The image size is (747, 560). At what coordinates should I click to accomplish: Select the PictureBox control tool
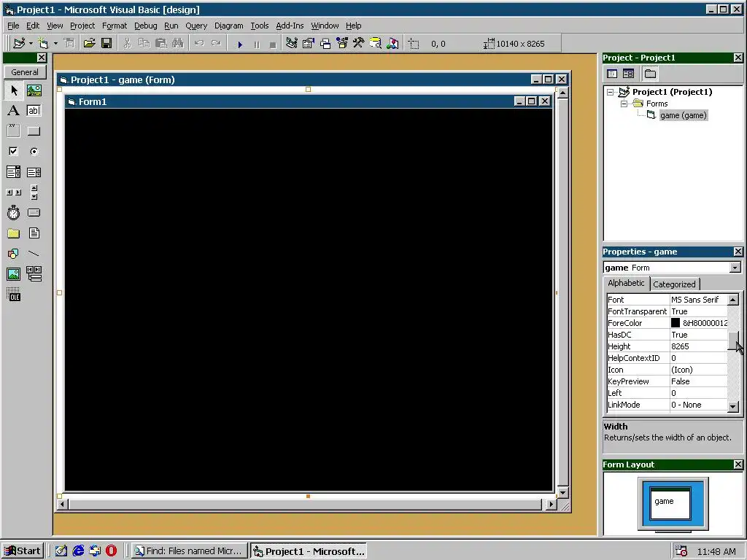(34, 90)
